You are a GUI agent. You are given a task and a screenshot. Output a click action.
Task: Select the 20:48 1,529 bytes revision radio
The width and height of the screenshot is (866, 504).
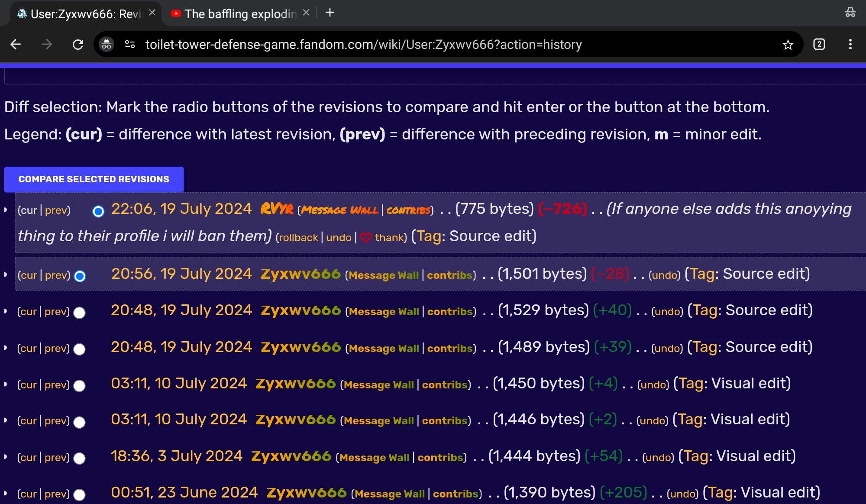[80, 313]
